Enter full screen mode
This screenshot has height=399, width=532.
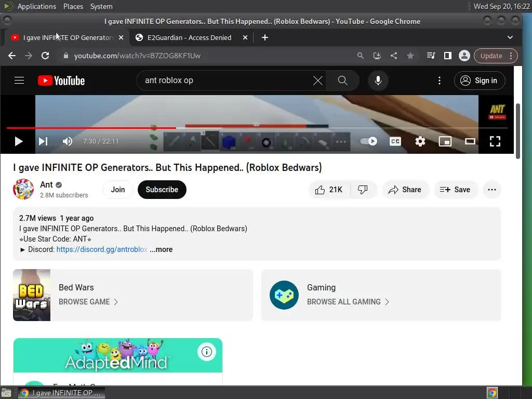tap(495, 141)
